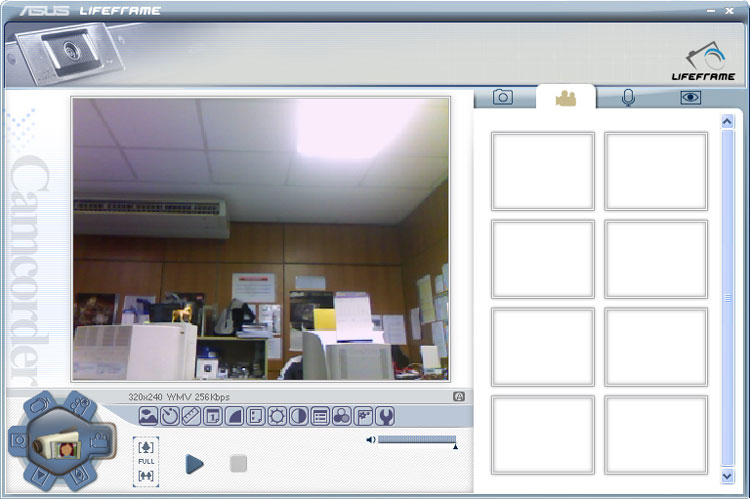Select playback mode on the mode wheel
This screenshot has width=750, height=499.
click(42, 476)
